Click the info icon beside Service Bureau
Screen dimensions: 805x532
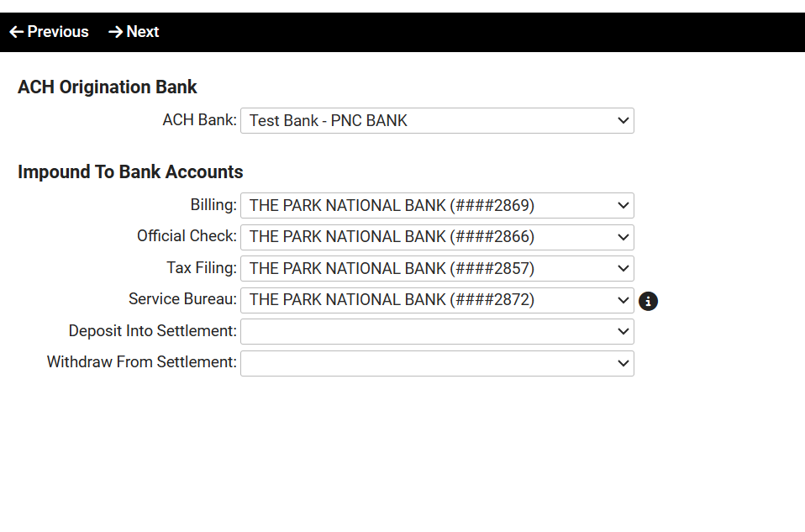(x=648, y=301)
